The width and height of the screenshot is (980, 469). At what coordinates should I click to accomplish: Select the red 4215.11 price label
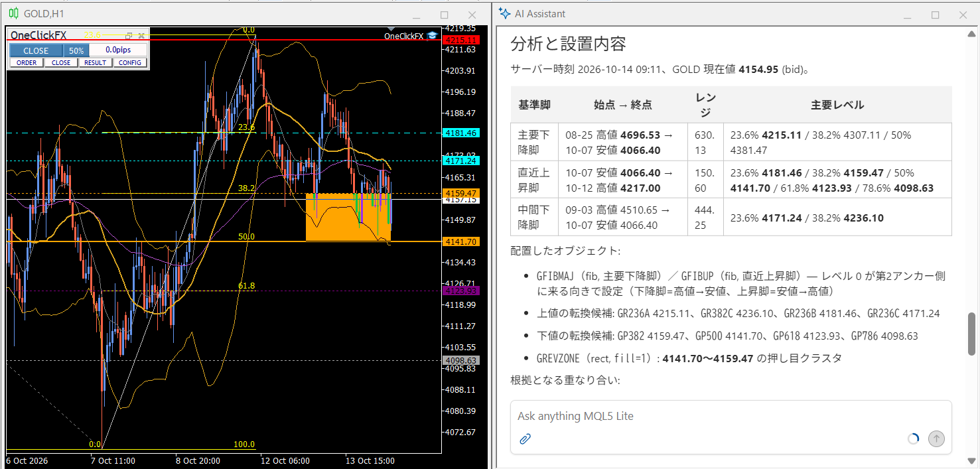(460, 40)
